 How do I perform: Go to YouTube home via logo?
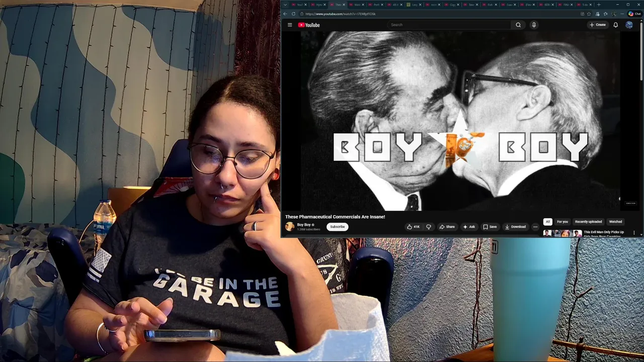coord(309,25)
